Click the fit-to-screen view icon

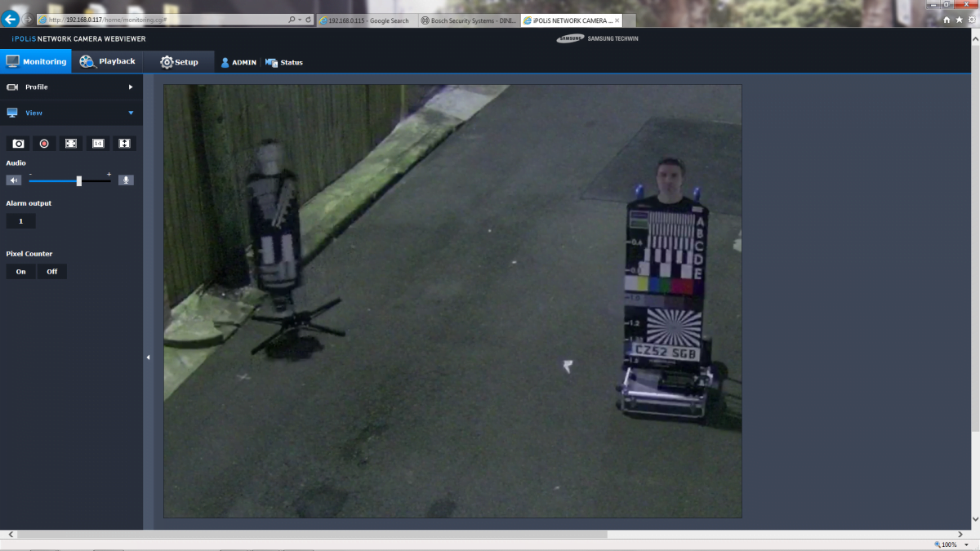point(71,144)
